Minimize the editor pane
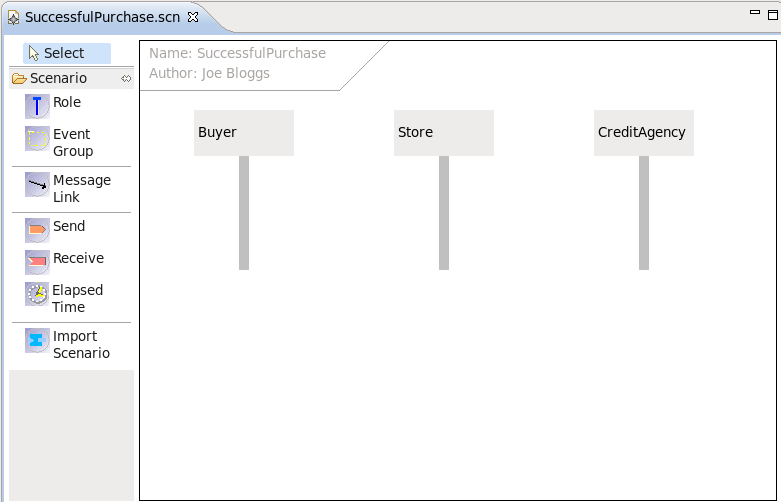781x502 pixels. (755, 12)
